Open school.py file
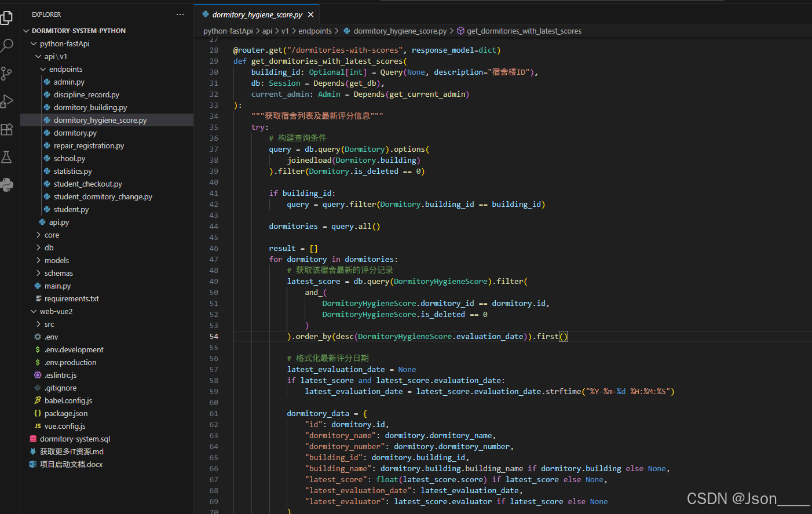The width and height of the screenshot is (812, 514). pos(107,158)
